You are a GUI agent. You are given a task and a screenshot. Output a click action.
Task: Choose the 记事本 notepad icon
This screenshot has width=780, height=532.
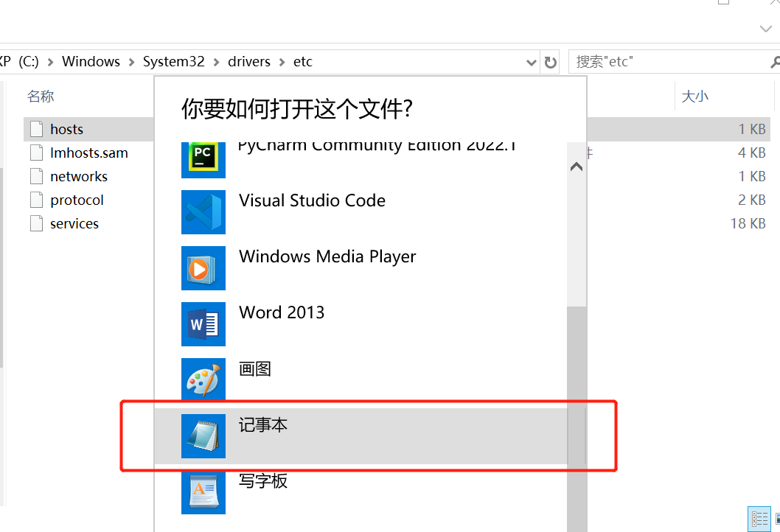click(x=203, y=436)
